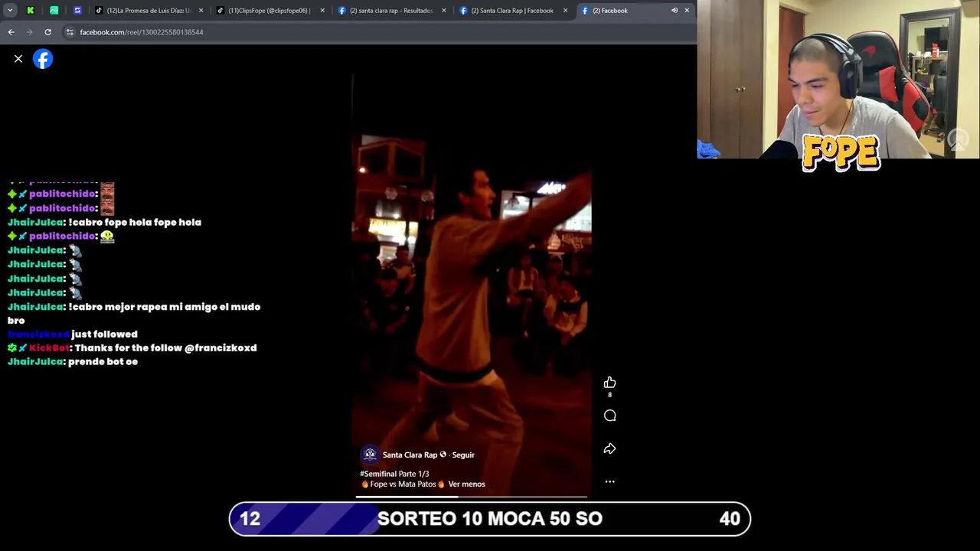Switch to the blue pinned tab
Image resolution: width=980 pixels, height=551 pixels.
pyautogui.click(x=77, y=11)
